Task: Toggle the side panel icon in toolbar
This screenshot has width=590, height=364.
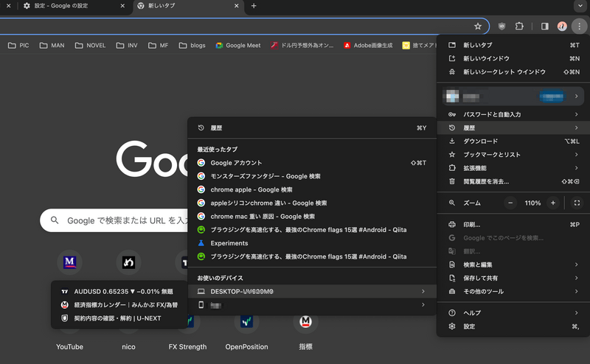Action: tap(544, 27)
